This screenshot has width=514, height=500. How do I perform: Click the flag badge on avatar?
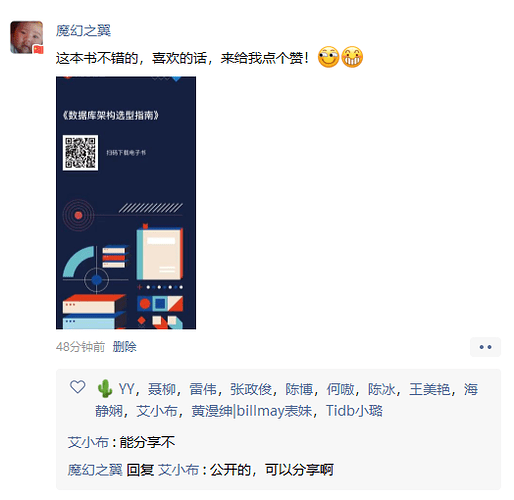click(38, 49)
